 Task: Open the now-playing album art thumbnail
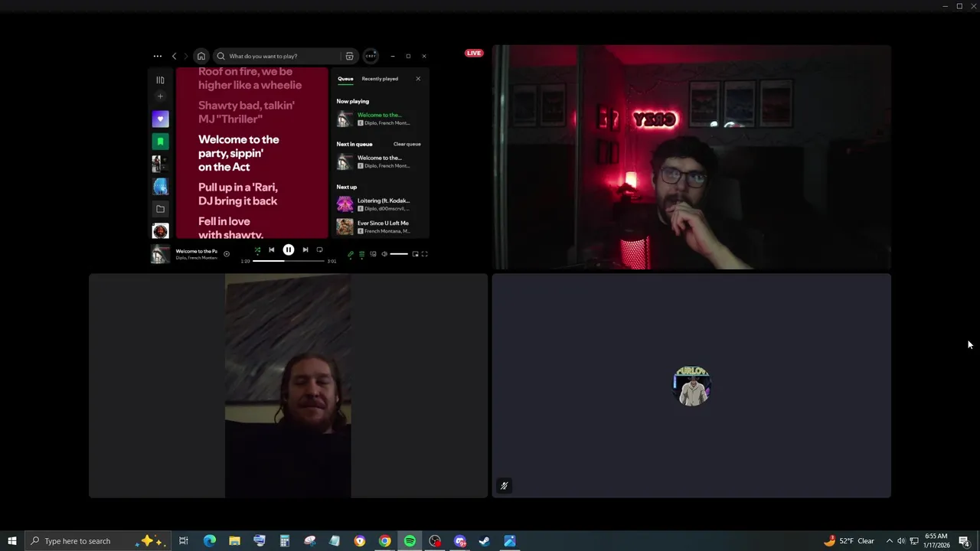pyautogui.click(x=160, y=254)
